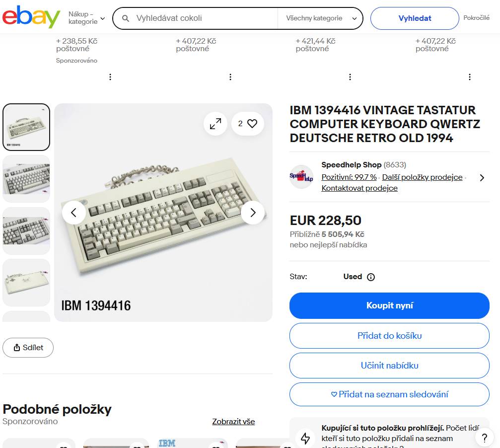Open the Nákup - kategorie dropdown
The height and width of the screenshot is (448, 500).
(87, 18)
